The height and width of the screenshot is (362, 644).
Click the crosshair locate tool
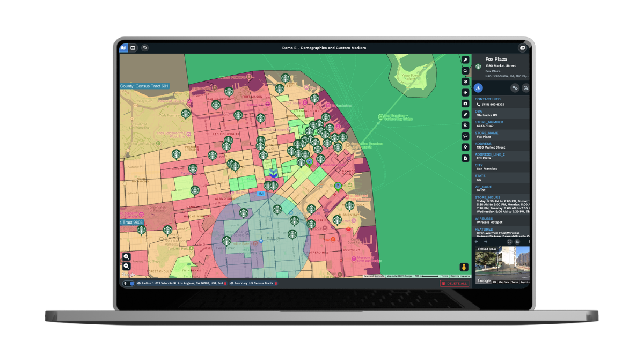click(465, 92)
